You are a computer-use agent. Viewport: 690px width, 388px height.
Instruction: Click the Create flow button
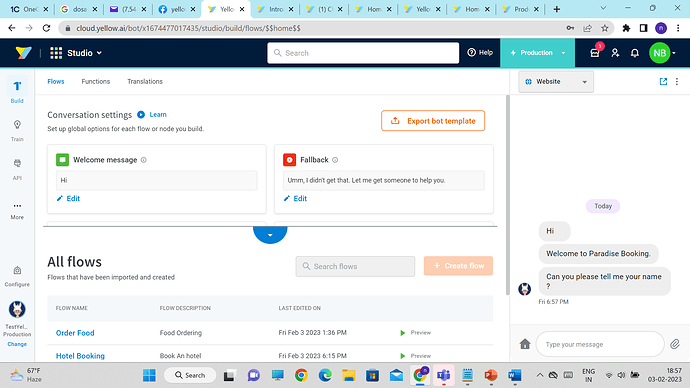(x=458, y=266)
